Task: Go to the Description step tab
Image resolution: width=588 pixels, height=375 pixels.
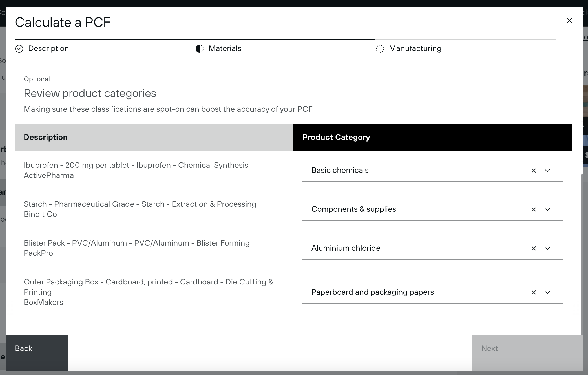Action: (48, 48)
